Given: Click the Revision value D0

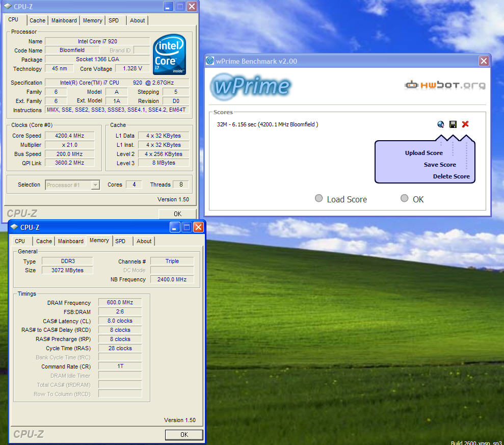Looking at the screenshot, I should click(x=176, y=101).
